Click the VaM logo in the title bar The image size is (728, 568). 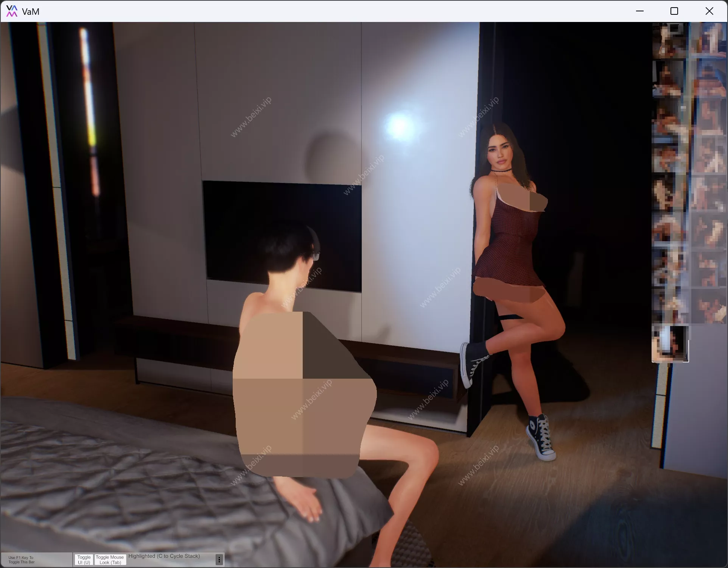pos(12,11)
